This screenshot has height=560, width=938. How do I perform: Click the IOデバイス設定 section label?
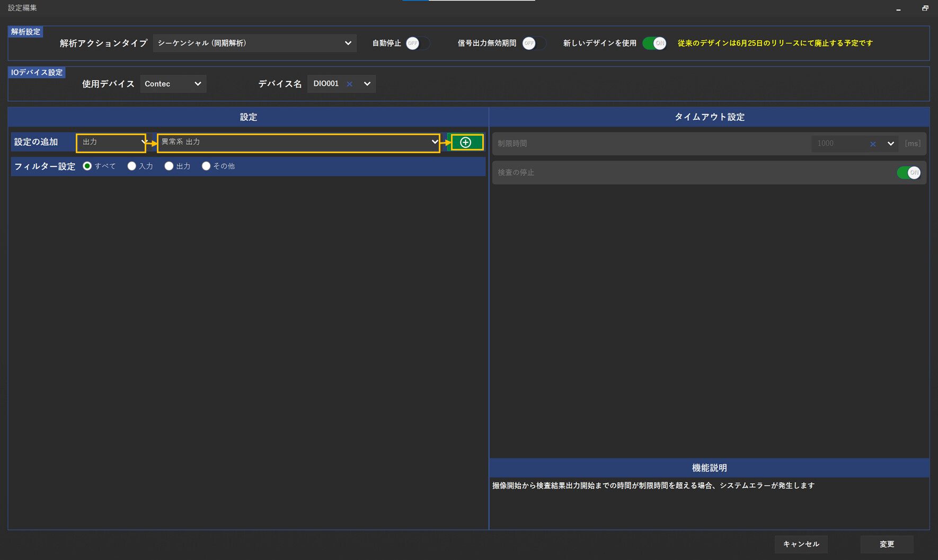tap(37, 72)
